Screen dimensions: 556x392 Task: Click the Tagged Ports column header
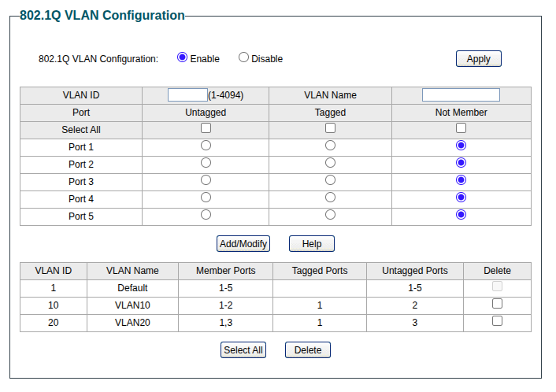[320, 271]
